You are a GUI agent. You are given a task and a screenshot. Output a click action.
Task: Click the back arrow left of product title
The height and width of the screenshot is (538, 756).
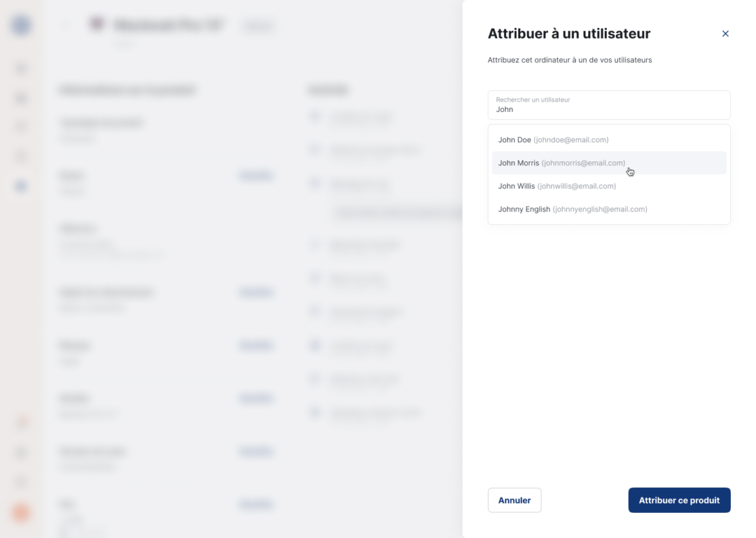coord(66,26)
